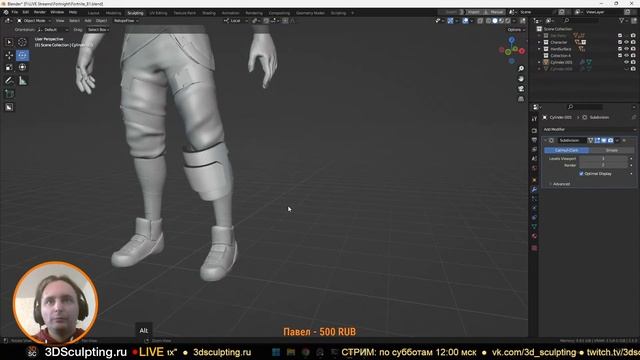The height and width of the screenshot is (360, 640).
Task: Open viewport Options dropdown
Action: coord(516,30)
